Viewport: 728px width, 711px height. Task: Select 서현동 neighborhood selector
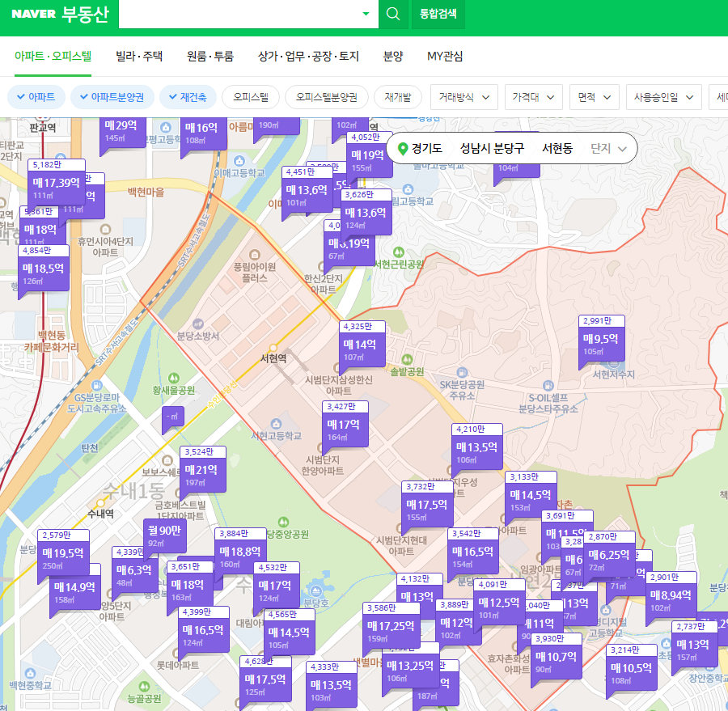point(557,149)
